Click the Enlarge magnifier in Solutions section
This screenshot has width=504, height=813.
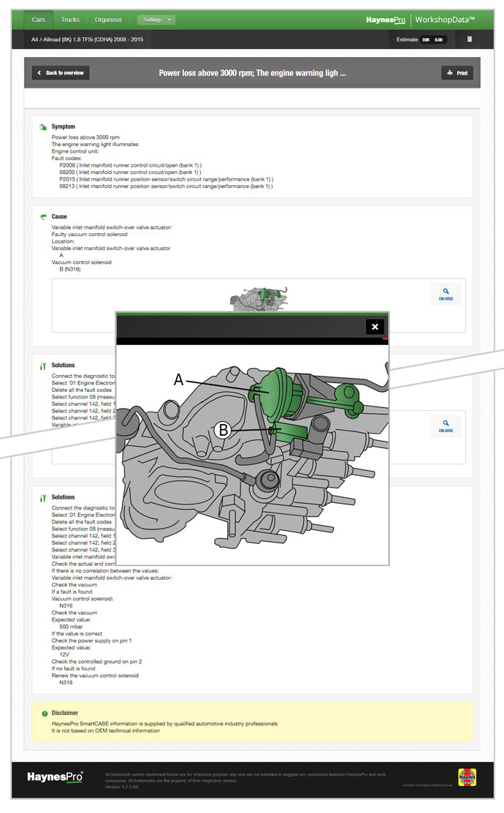tap(446, 426)
